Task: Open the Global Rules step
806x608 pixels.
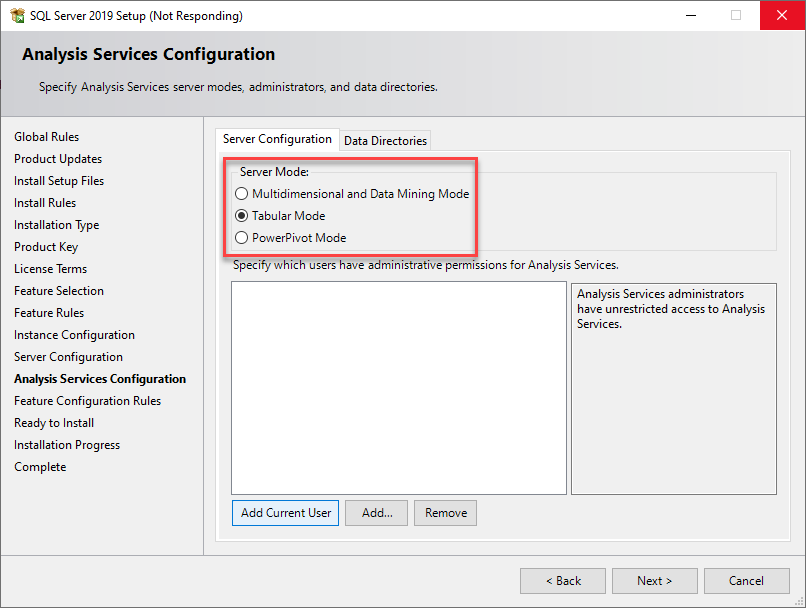Action: pos(46,136)
